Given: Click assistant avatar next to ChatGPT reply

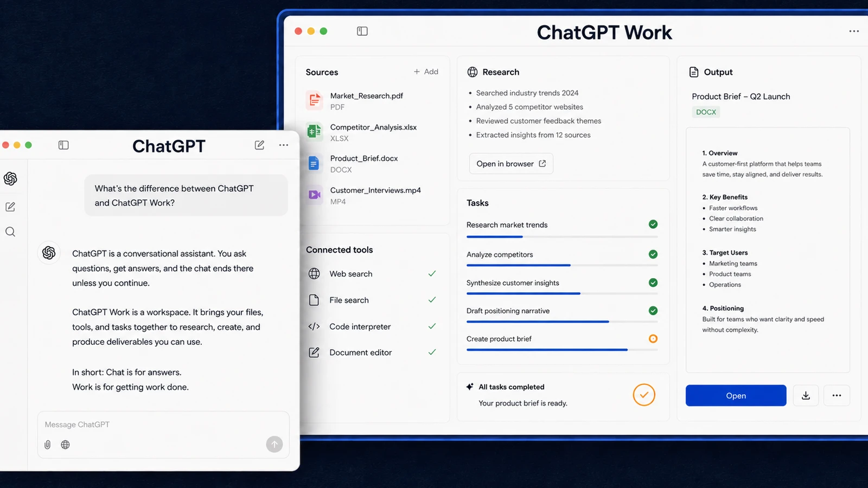Looking at the screenshot, I should pyautogui.click(x=49, y=253).
